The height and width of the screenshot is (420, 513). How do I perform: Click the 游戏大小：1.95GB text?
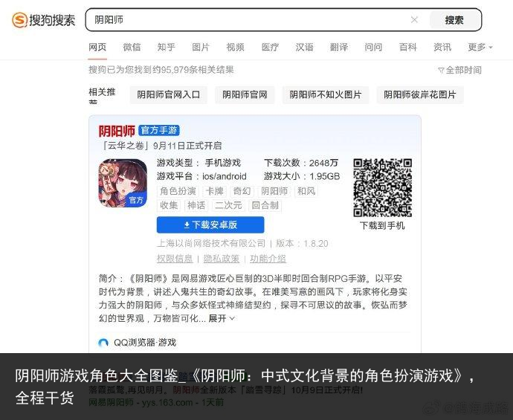tap(302, 176)
